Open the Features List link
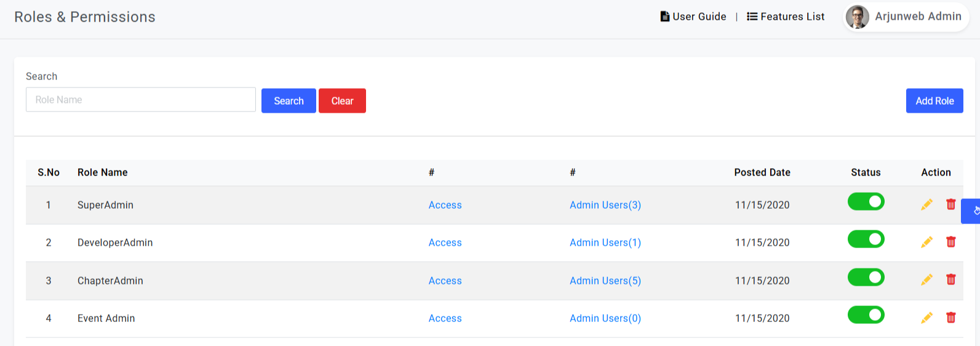Screen dimensions: 980x346 point(786,17)
